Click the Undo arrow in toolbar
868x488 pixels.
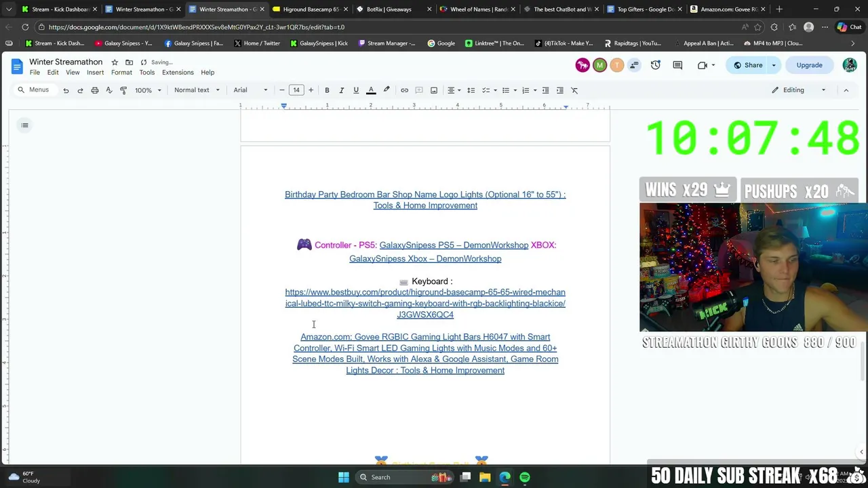66,90
